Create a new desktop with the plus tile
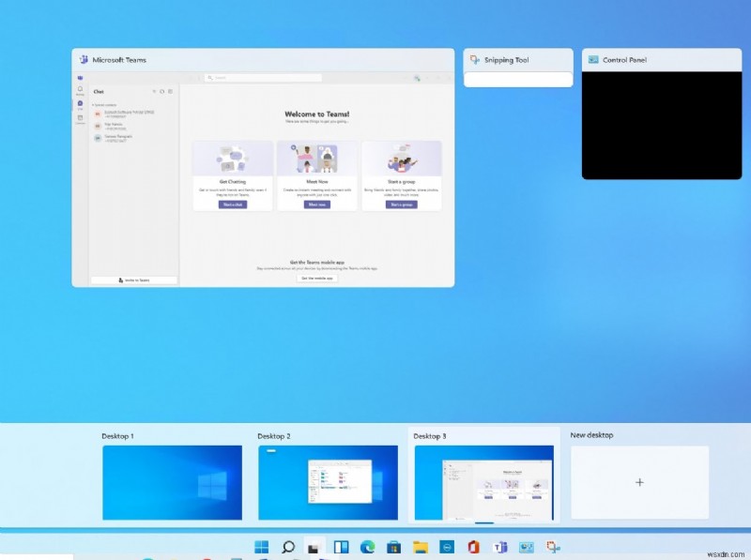 click(639, 482)
